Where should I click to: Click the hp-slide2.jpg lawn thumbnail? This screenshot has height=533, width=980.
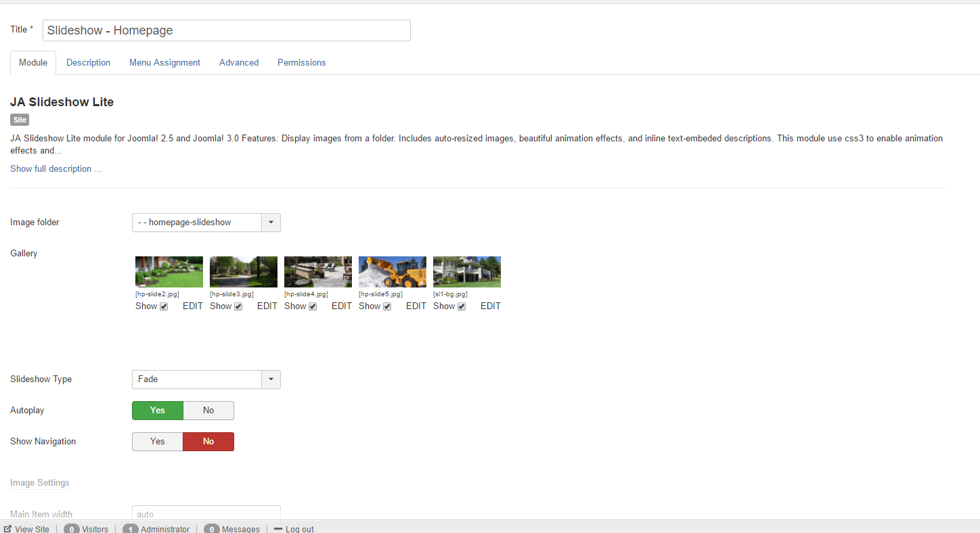(169, 272)
